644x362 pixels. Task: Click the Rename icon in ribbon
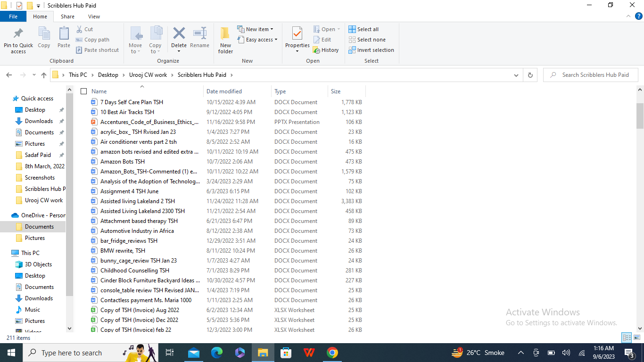[x=199, y=34]
